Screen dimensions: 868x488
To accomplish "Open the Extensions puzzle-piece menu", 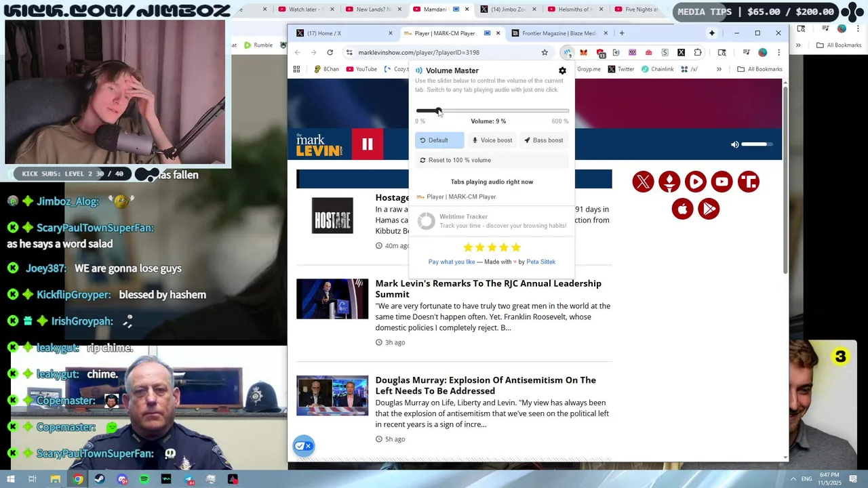I will point(697,52).
